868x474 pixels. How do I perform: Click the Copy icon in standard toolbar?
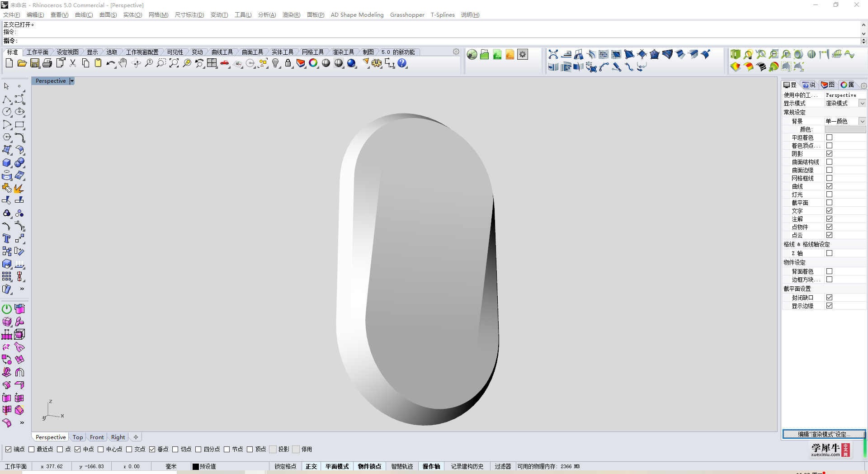[x=85, y=63]
